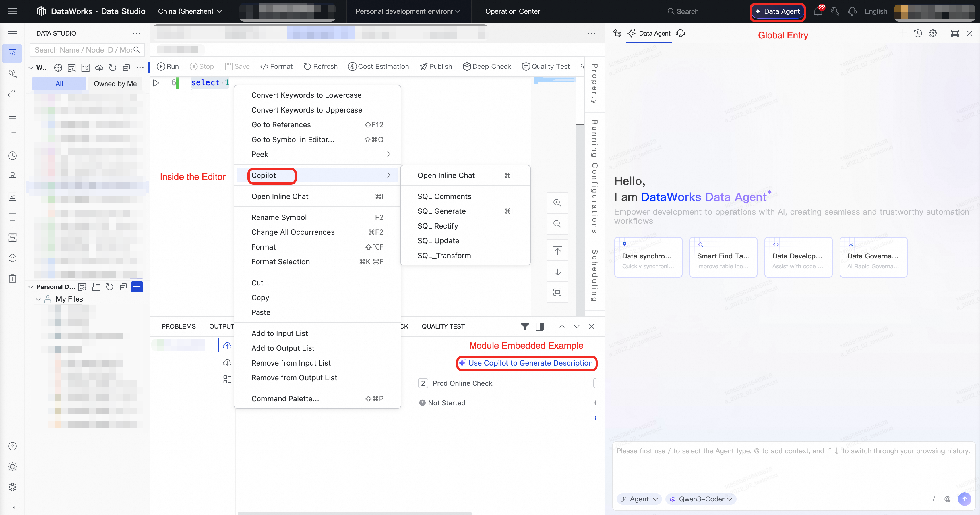Image resolution: width=980 pixels, height=515 pixels.
Task: Open the Agent mode dropdown
Action: click(639, 499)
